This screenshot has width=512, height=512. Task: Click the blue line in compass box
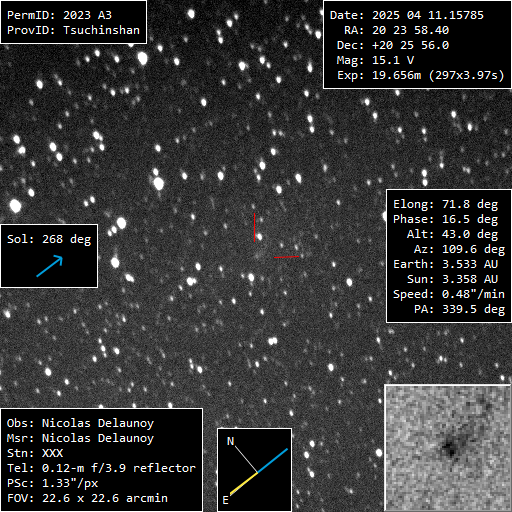point(272,461)
